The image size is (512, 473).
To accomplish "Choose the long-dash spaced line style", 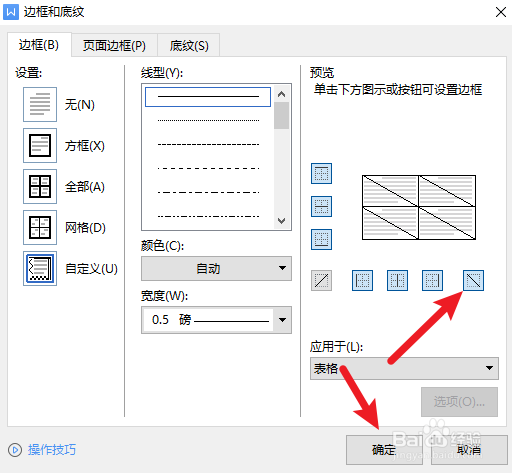I will pos(208,168).
